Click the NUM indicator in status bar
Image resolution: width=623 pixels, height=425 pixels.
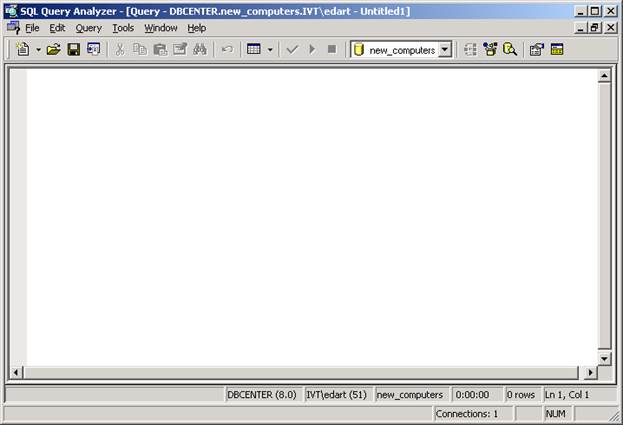tap(555, 414)
